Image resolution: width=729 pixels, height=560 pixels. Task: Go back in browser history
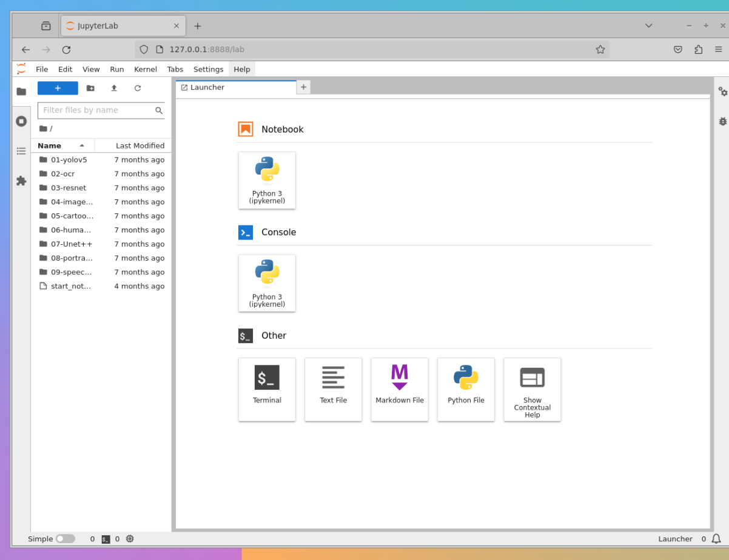click(x=25, y=50)
